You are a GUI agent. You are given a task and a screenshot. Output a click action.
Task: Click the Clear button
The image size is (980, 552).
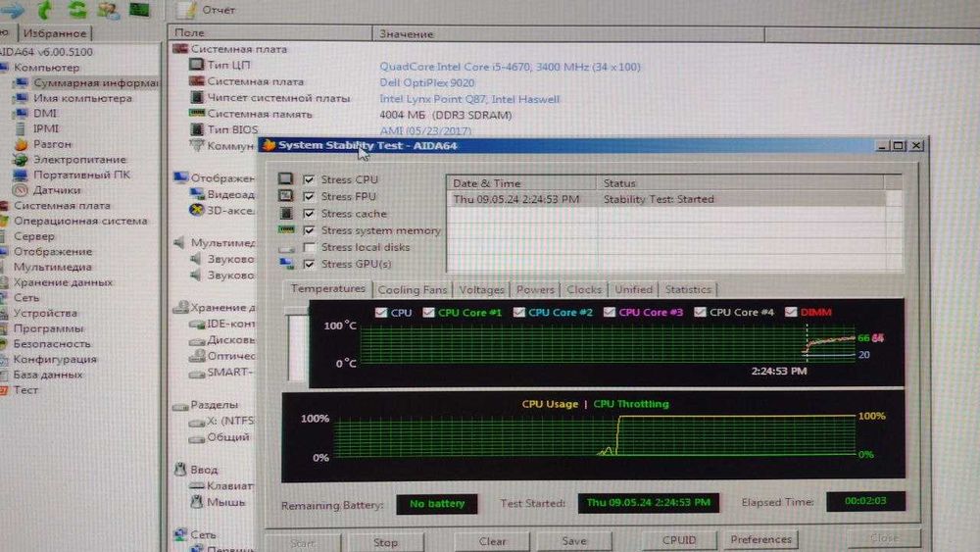tap(493, 541)
